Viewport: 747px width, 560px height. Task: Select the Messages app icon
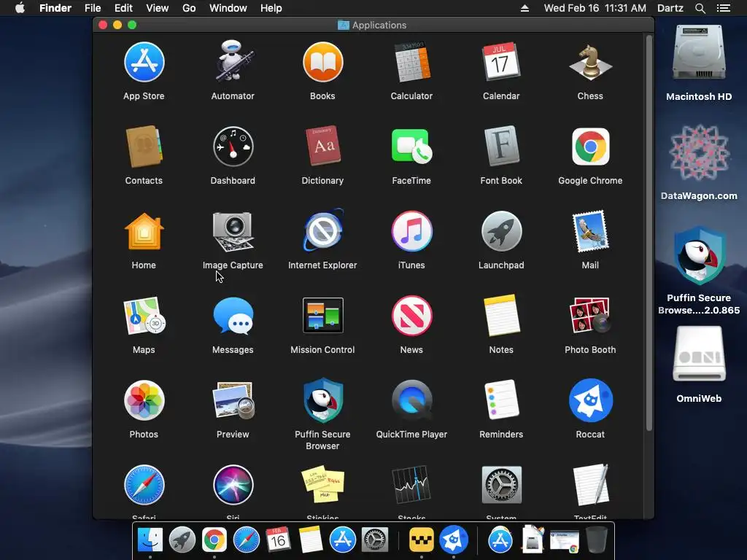coord(233,316)
